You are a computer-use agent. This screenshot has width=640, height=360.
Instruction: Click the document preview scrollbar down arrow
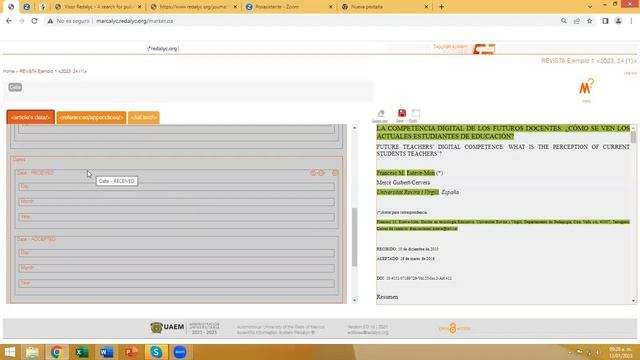633,300
